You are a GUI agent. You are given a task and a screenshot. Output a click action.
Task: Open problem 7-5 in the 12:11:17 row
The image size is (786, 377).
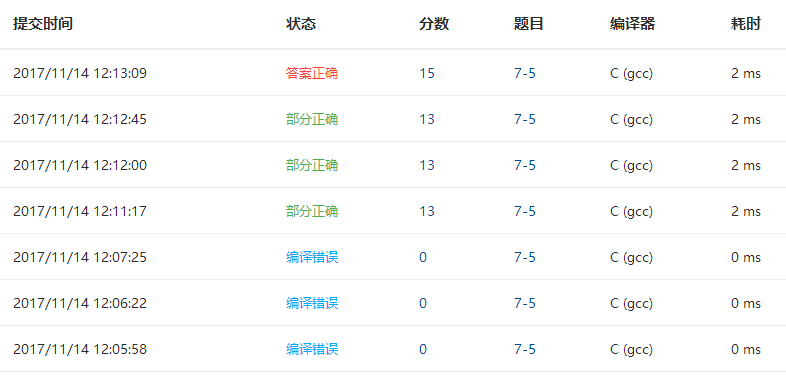525,212
